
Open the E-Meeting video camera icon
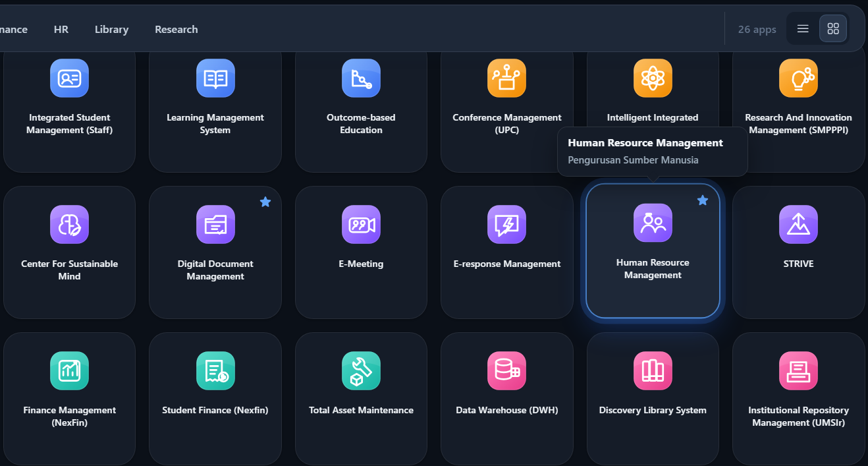point(361,224)
